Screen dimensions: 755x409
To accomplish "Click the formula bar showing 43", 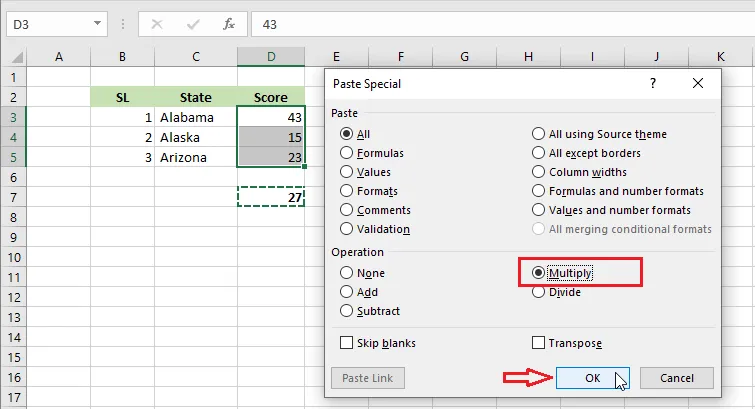I will point(503,24).
